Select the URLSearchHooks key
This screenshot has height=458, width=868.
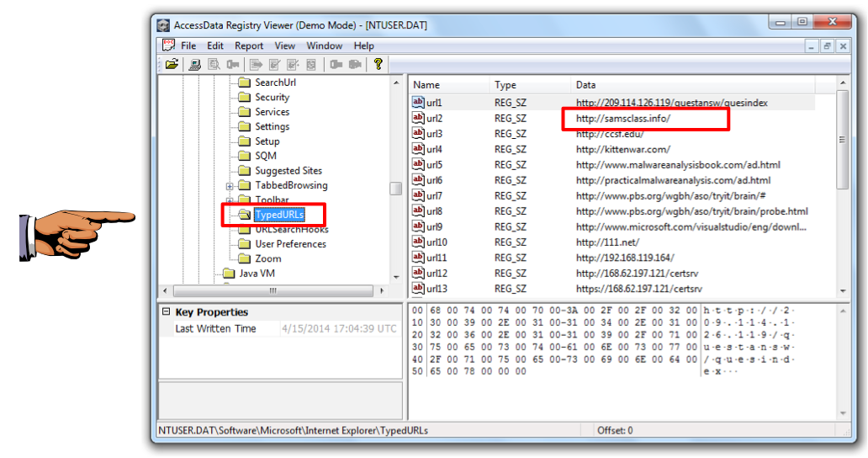pyautogui.click(x=292, y=229)
